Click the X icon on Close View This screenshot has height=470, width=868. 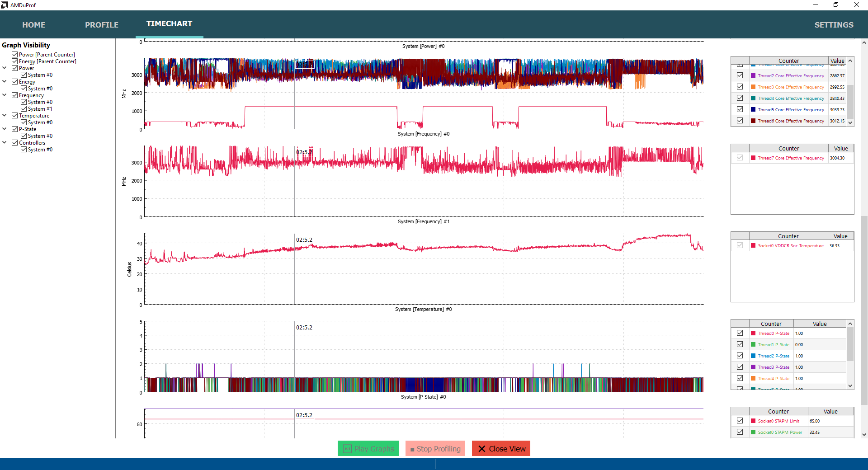482,449
